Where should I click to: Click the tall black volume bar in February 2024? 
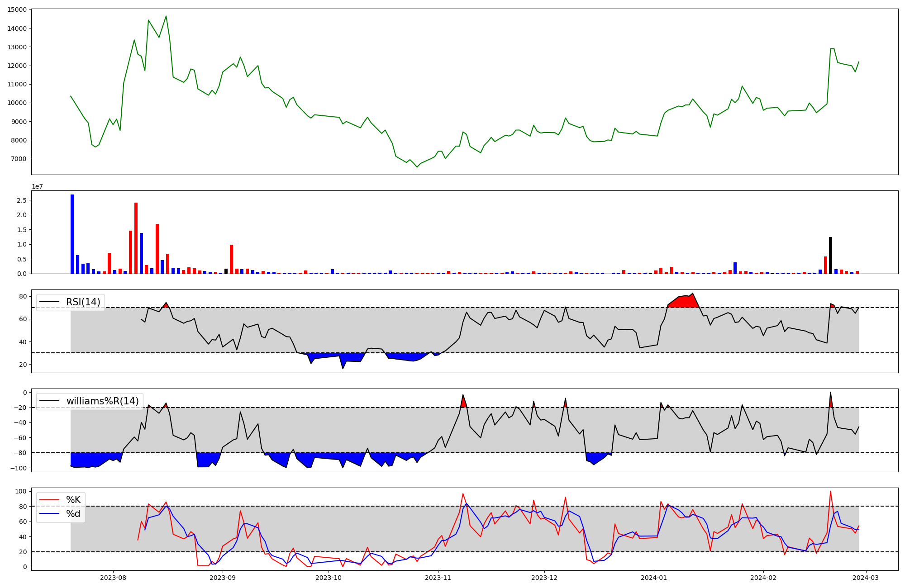tap(830, 256)
